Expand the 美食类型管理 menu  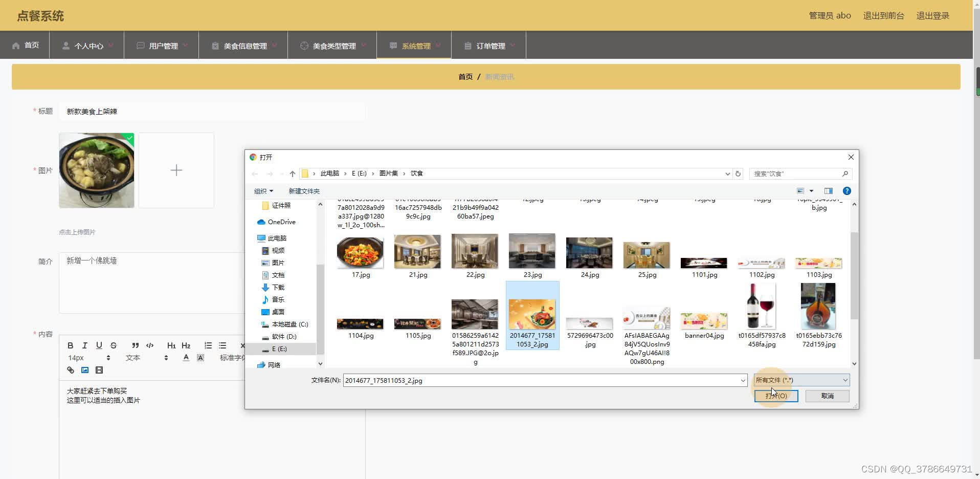pos(332,46)
